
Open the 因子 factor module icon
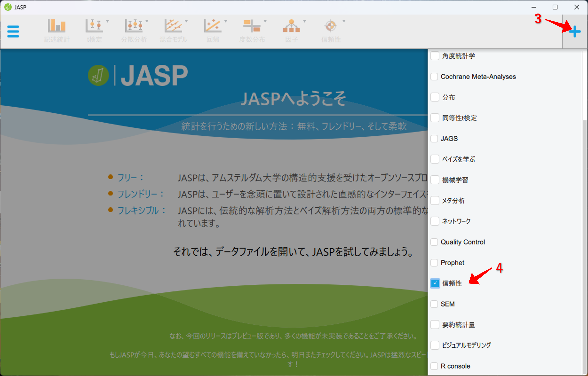click(291, 31)
